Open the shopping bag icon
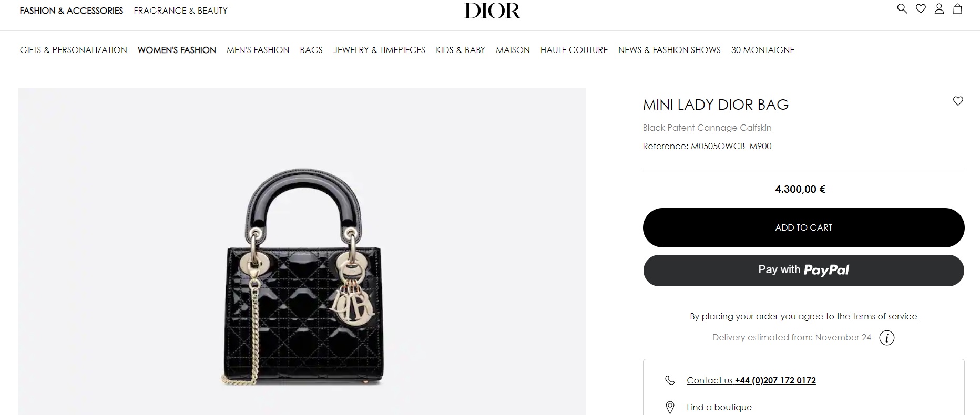 point(958,9)
